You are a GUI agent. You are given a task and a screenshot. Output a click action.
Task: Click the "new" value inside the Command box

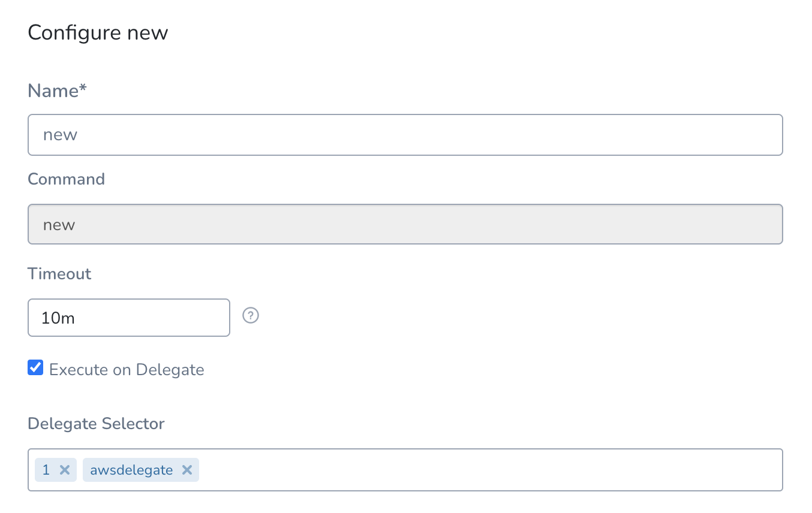point(59,225)
